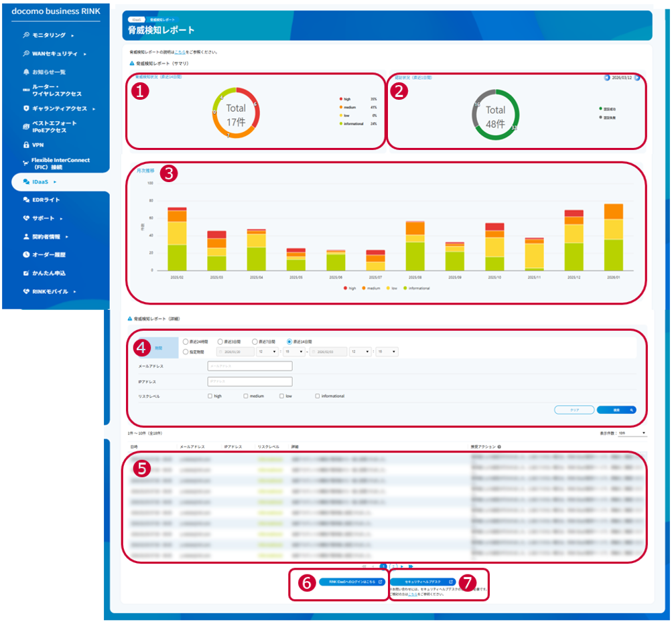This screenshot has height=630, width=672.
Task: Click the previous date arrow beside 2026/03/12
Action: tap(607, 78)
